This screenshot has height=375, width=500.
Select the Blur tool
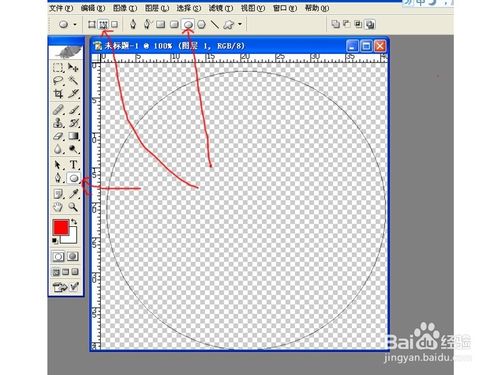(x=58, y=149)
